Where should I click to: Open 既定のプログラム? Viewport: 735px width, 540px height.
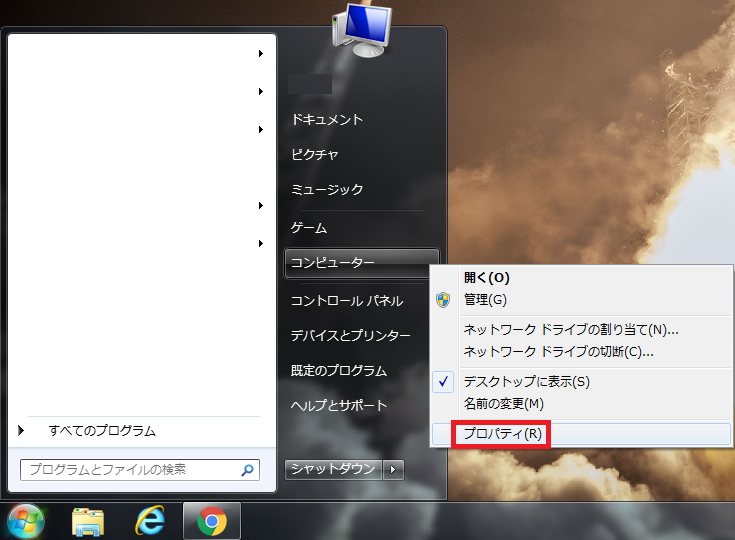click(x=339, y=371)
